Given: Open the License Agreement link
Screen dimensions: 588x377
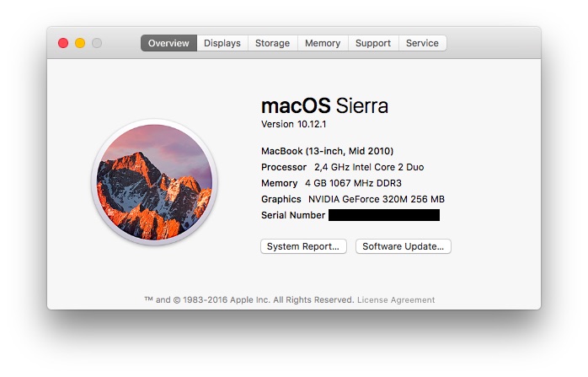Looking at the screenshot, I should 396,300.
